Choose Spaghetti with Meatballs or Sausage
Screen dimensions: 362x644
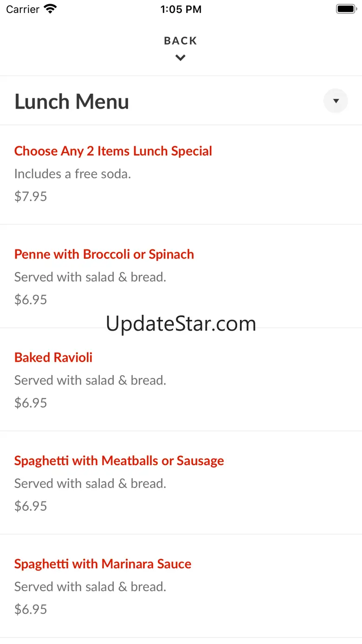(119, 461)
